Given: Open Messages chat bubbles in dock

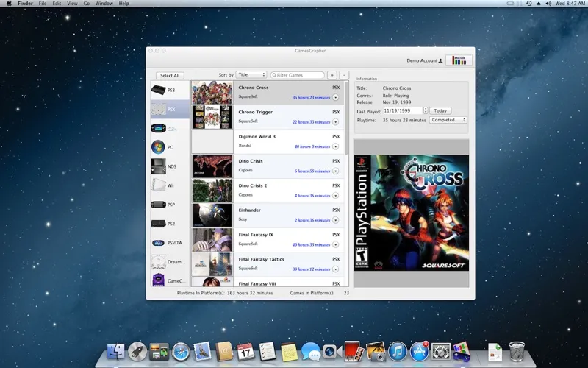Looking at the screenshot, I should pyautogui.click(x=311, y=352).
